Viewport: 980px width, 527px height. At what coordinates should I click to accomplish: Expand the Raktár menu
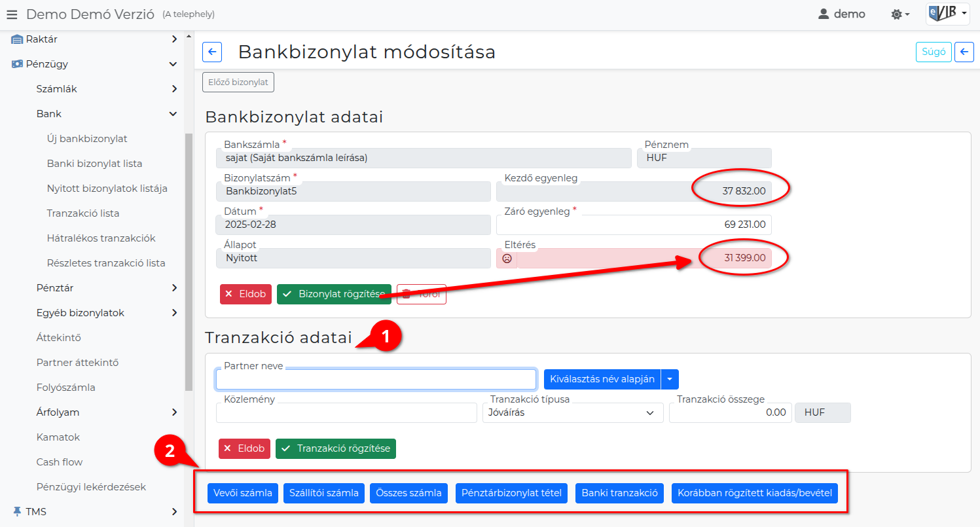[174, 39]
